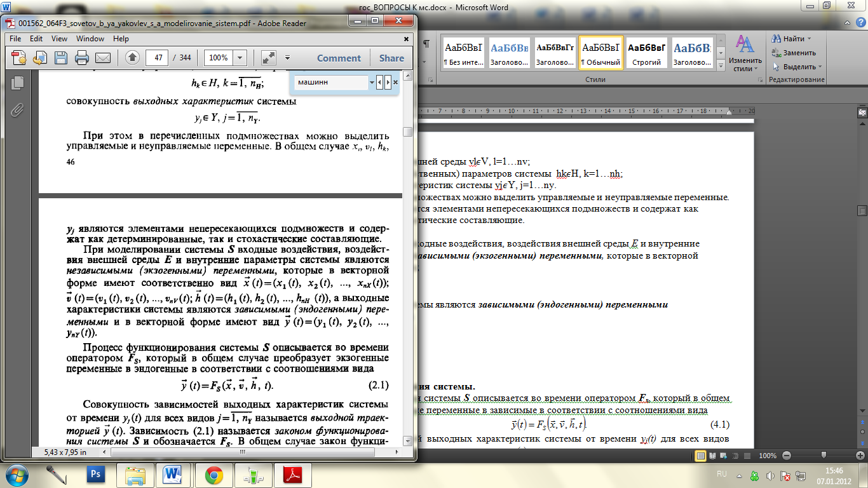868x488 pixels.
Task: Close the Adobe Reader find bar
Action: [396, 83]
